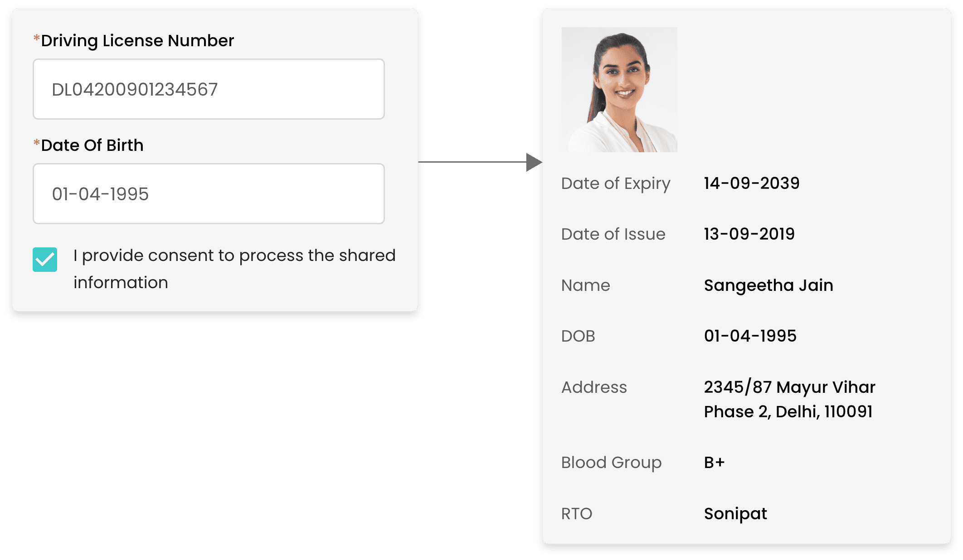Click the Sonipat RTO value
The width and height of the screenshot is (963, 560).
point(735,514)
